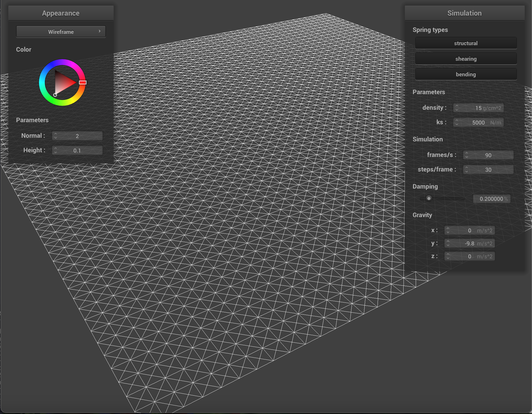Click the Appearance panel title bar
The height and width of the screenshot is (414, 532).
(61, 13)
